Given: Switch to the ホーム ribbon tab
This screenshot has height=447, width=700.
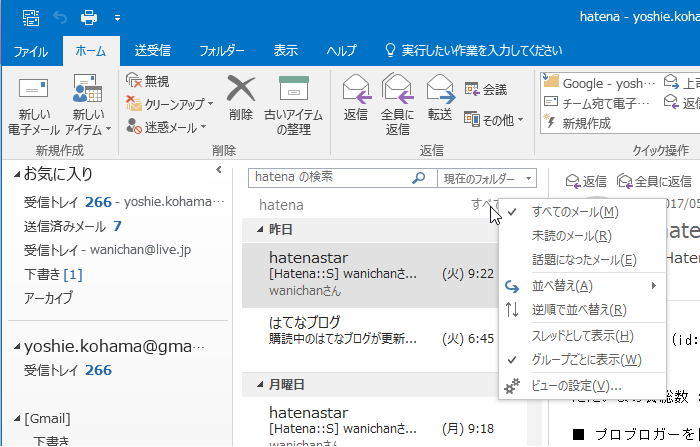Looking at the screenshot, I should (91, 51).
